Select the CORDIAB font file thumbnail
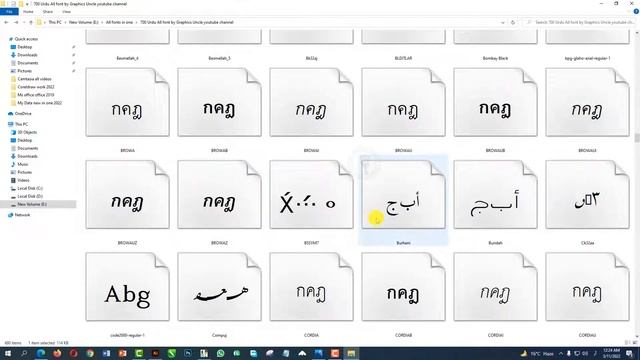Screen dimensions: 640x360 (x=403, y=287)
